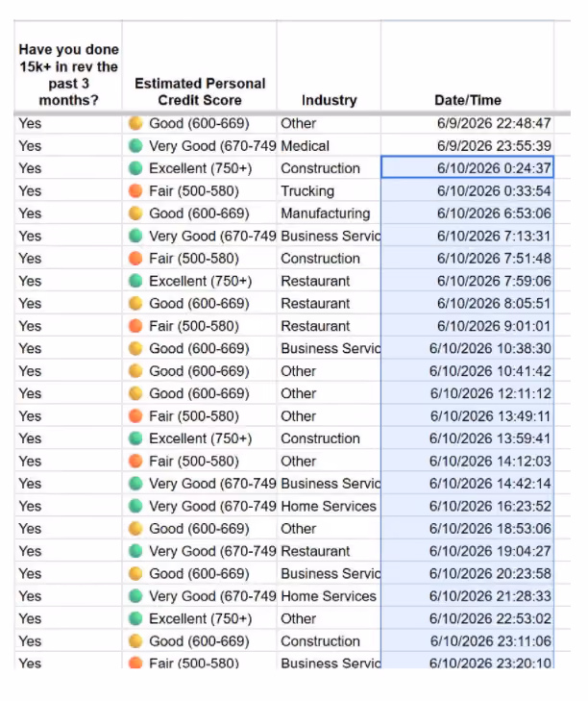Select the cell 6/10/2026 0:33:54
Image resolution: width=588 pixels, height=701 pixels.
(x=467, y=191)
